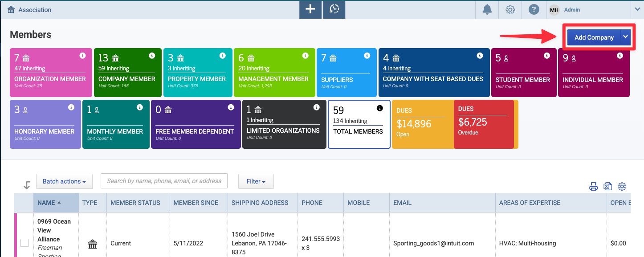Click info icon on Company Member tile
644x257 pixels.
[152, 56]
